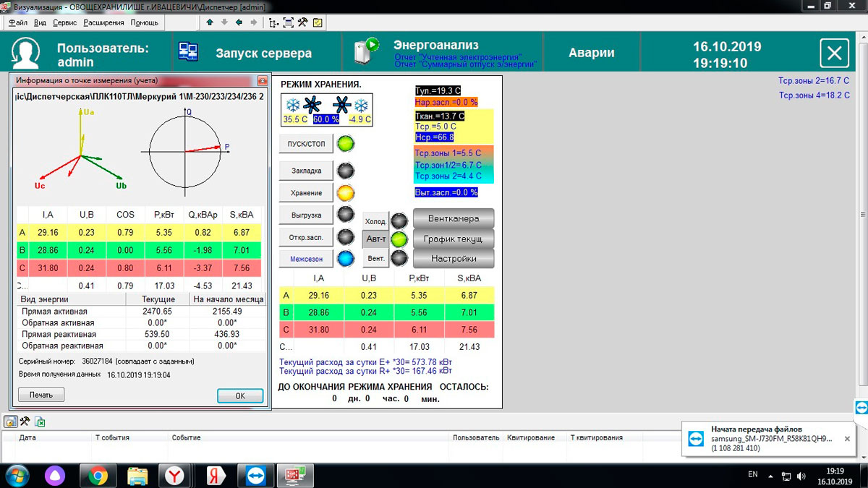Open the tree structure toolbar icon
The image size is (868, 488).
pyautogui.click(x=273, y=22)
